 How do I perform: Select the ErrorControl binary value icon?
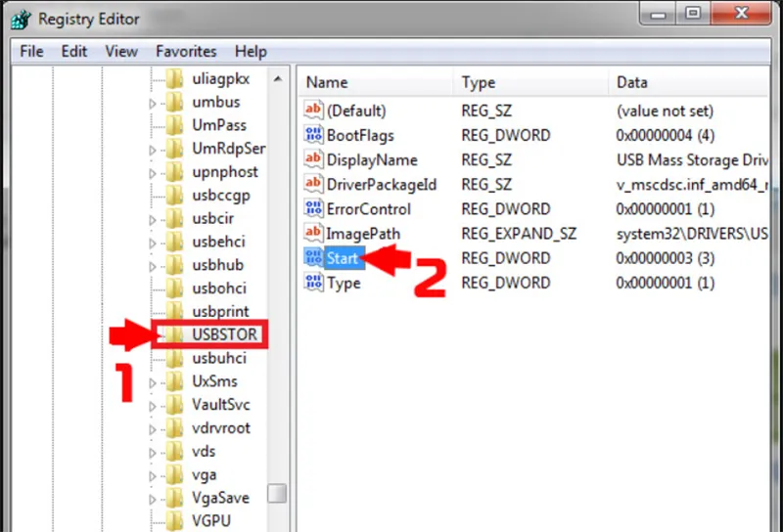pos(313,209)
